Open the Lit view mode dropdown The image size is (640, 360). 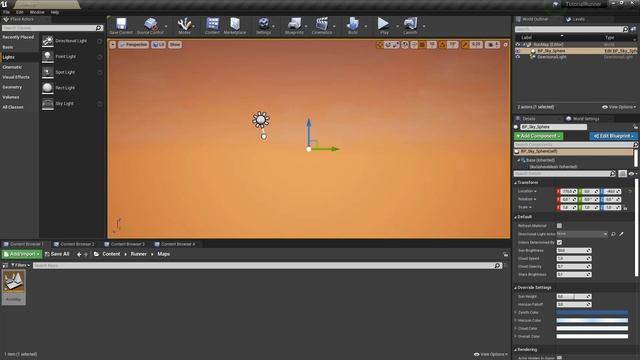[x=158, y=44]
